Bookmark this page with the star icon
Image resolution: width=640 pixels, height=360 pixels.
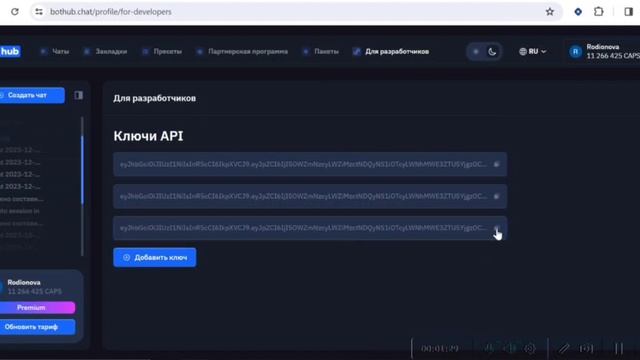(550, 12)
